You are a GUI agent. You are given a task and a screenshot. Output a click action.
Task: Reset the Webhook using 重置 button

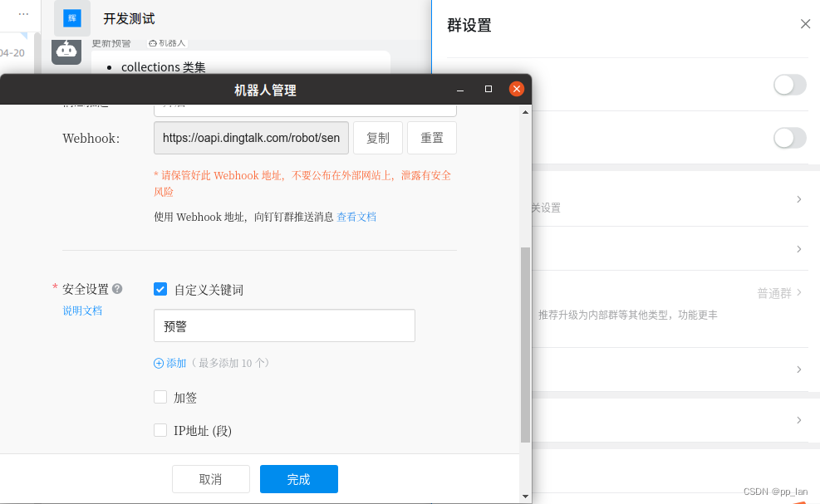(x=432, y=138)
